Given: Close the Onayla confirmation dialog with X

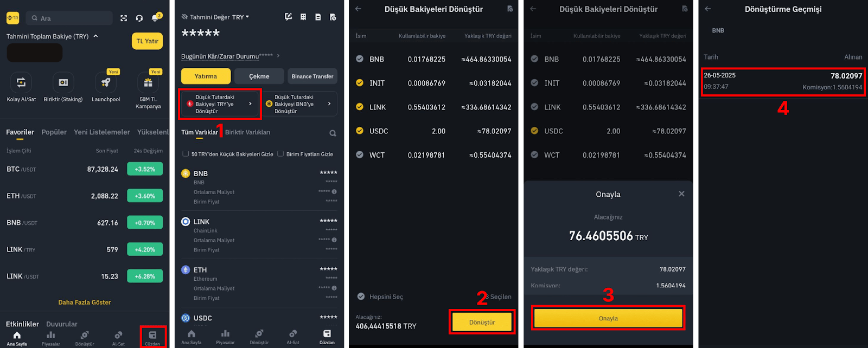Looking at the screenshot, I should click(x=681, y=194).
